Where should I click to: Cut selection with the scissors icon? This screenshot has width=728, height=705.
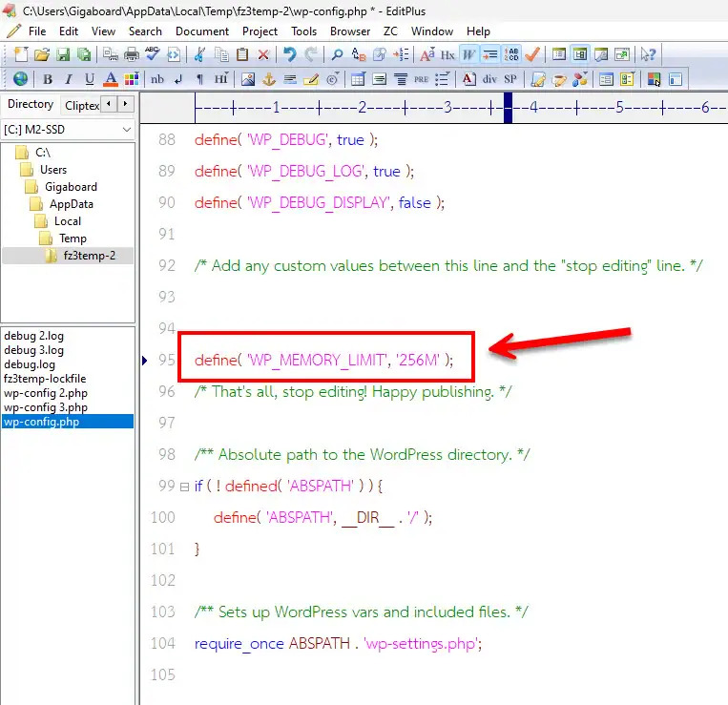click(199, 54)
